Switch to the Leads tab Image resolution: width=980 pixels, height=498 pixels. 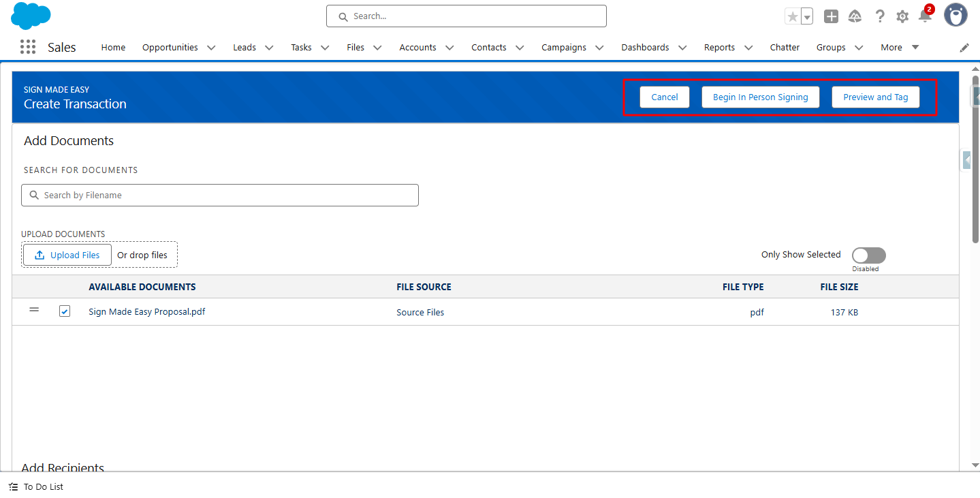(x=244, y=48)
